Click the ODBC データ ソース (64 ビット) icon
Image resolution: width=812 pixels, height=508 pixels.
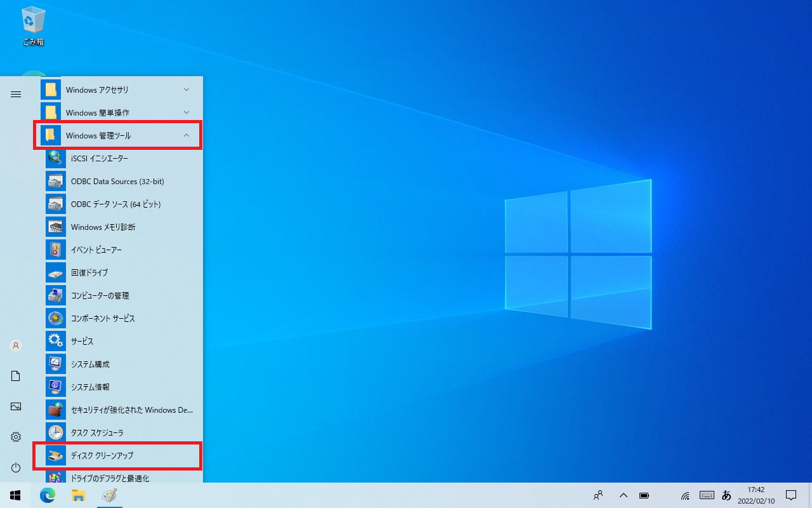(56, 204)
